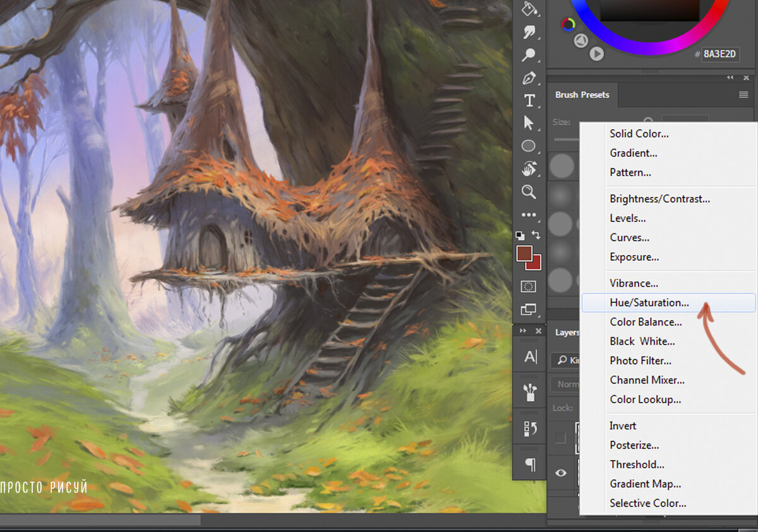This screenshot has width=758, height=532.
Task: Click the foreground color swatch
Action: (524, 254)
